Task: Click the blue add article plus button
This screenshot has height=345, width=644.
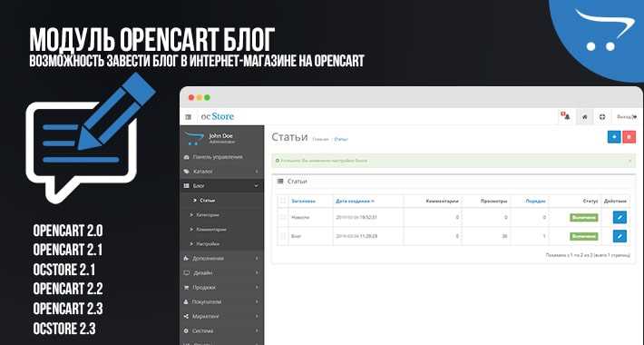Action: [614, 137]
